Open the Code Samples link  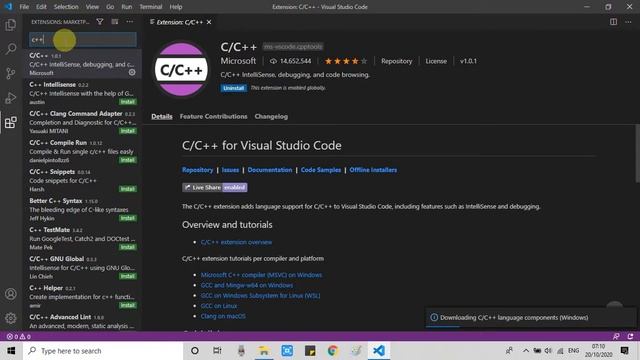[321, 170]
